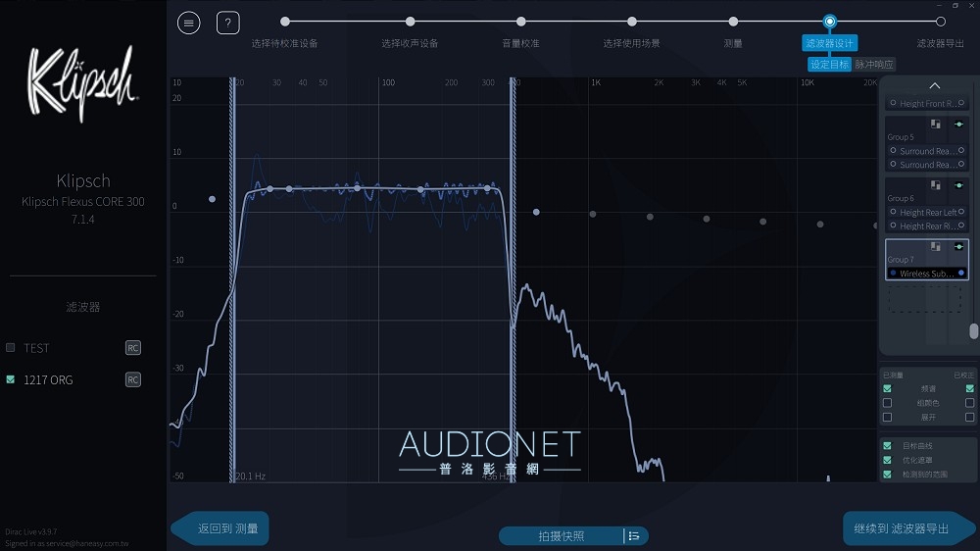The height and width of the screenshot is (551, 980).
Task: Uncheck the 1217 ORG filter checkbox
Action: [x=10, y=379]
